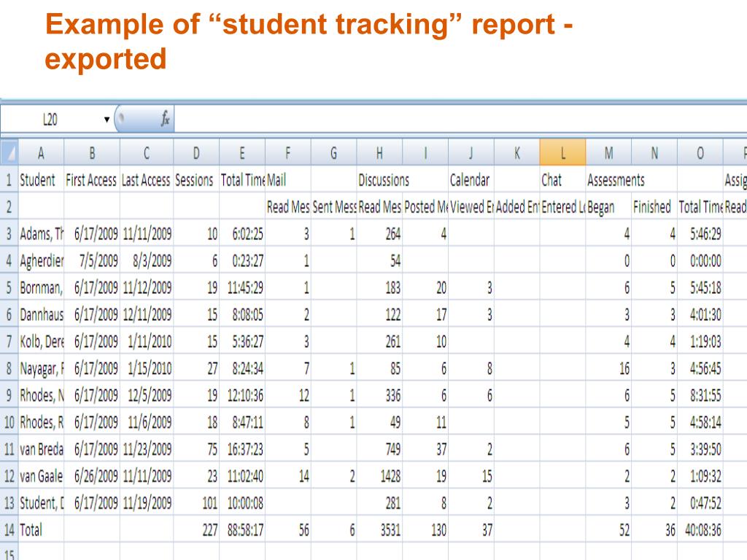Image resolution: width=747 pixels, height=560 pixels.
Task: Click the 'Agherdier' student cell
Action: [41, 260]
